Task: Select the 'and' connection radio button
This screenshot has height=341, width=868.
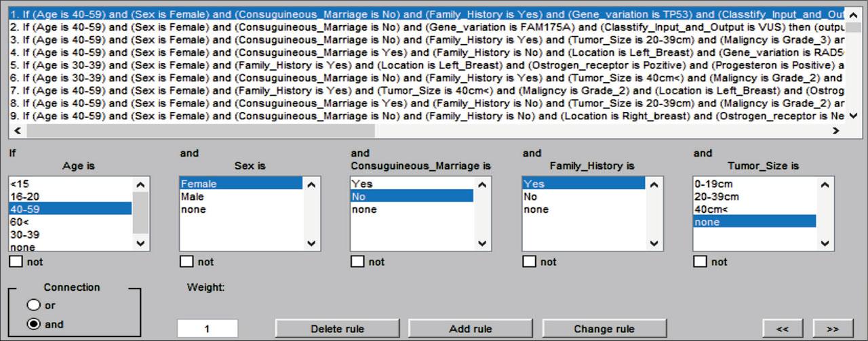Action: click(33, 325)
